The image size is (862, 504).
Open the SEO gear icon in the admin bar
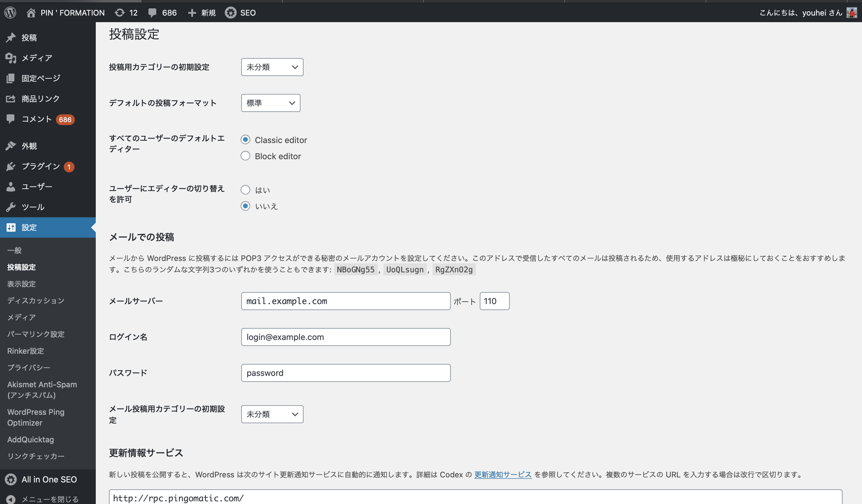click(x=230, y=13)
